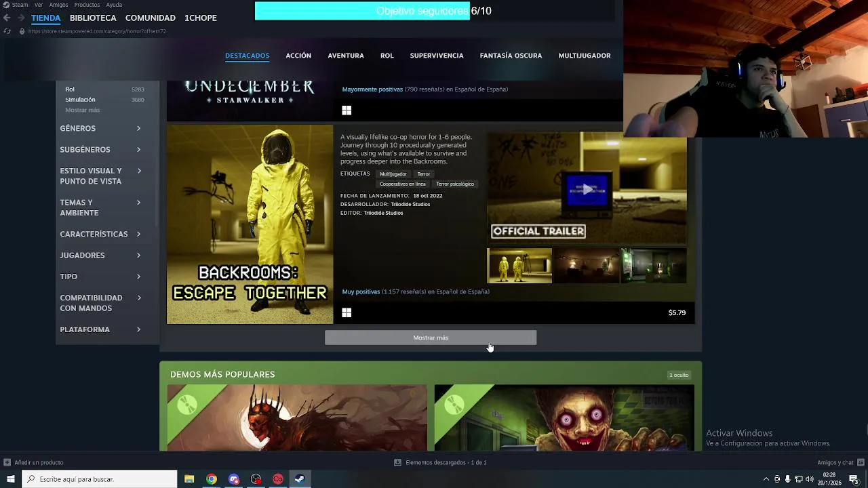Open the Windows notification center

[854, 479]
